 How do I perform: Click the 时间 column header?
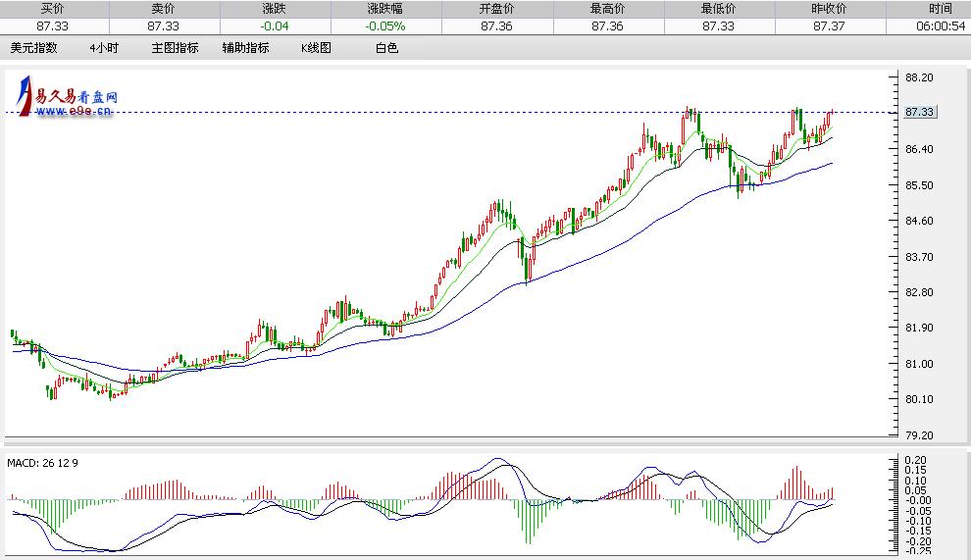click(x=940, y=9)
